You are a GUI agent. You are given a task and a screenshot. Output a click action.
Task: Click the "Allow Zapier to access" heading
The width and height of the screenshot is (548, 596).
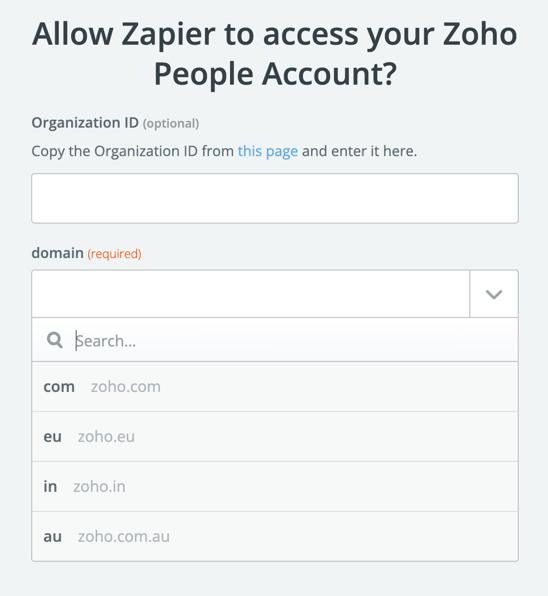195,35
